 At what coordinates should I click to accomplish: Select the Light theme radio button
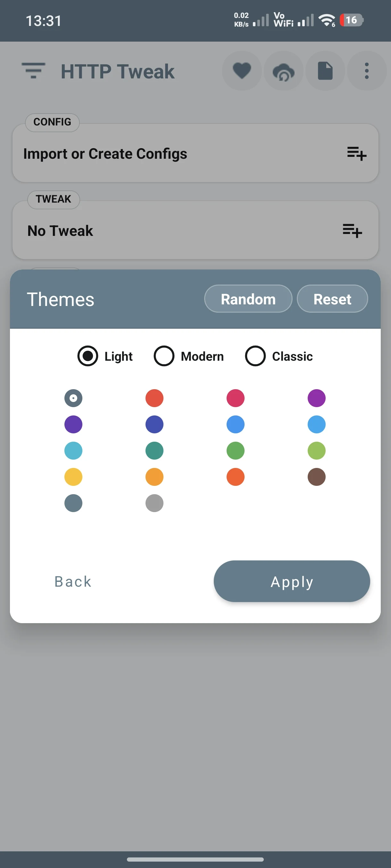point(88,356)
